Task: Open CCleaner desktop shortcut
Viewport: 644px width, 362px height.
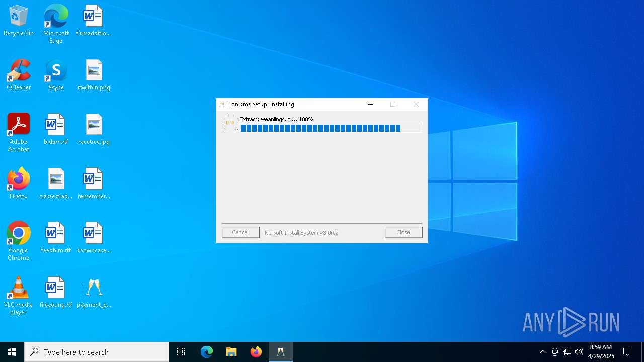Action: click(19, 75)
